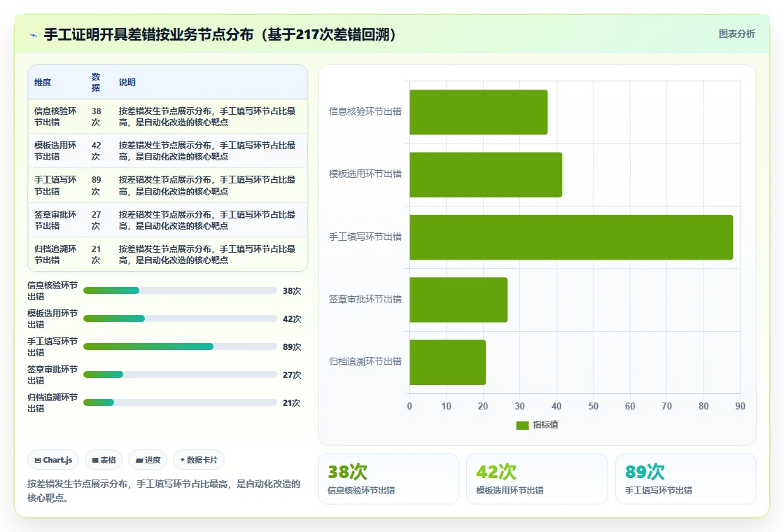This screenshot has width=784, height=532.
Task: Toggle the 指标值 legend color box
Action: click(x=522, y=425)
